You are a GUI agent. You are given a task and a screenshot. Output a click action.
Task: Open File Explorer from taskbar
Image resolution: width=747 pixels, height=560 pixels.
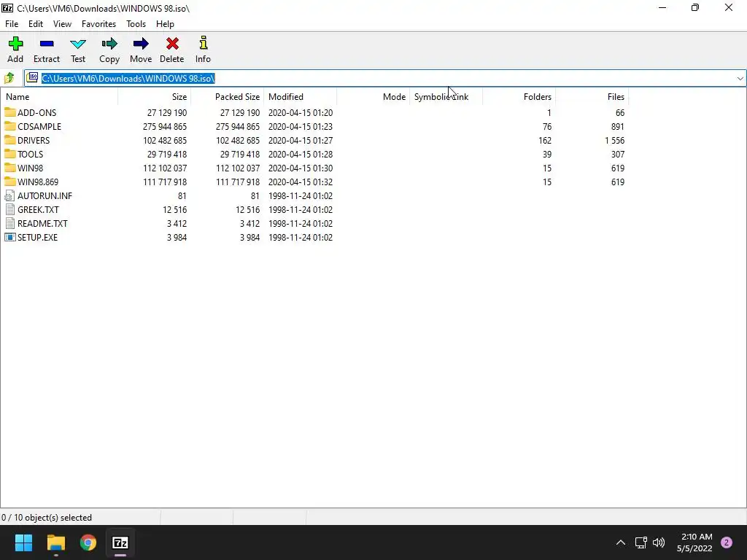click(55, 542)
